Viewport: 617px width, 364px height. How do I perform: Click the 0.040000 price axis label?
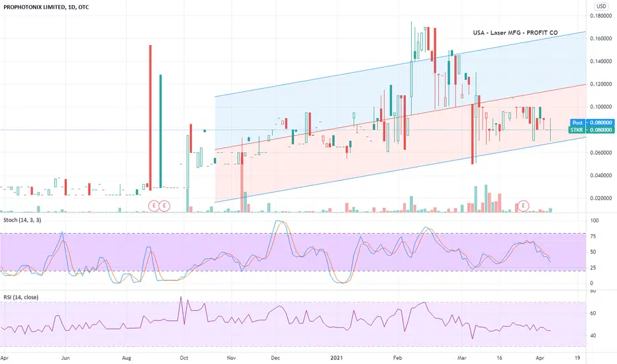point(601,175)
